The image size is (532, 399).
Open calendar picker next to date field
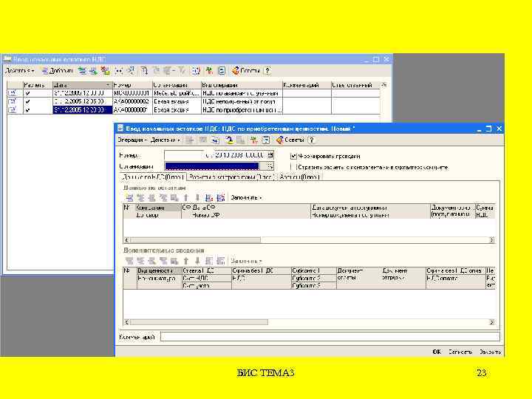point(270,155)
